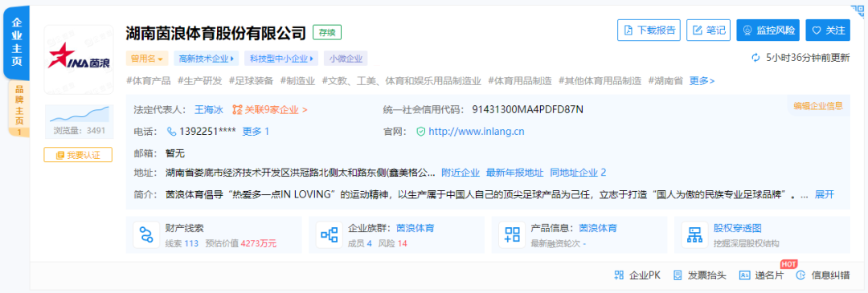The height and width of the screenshot is (293, 868).
Task: Click the 我要认证 button
Action: (78, 156)
